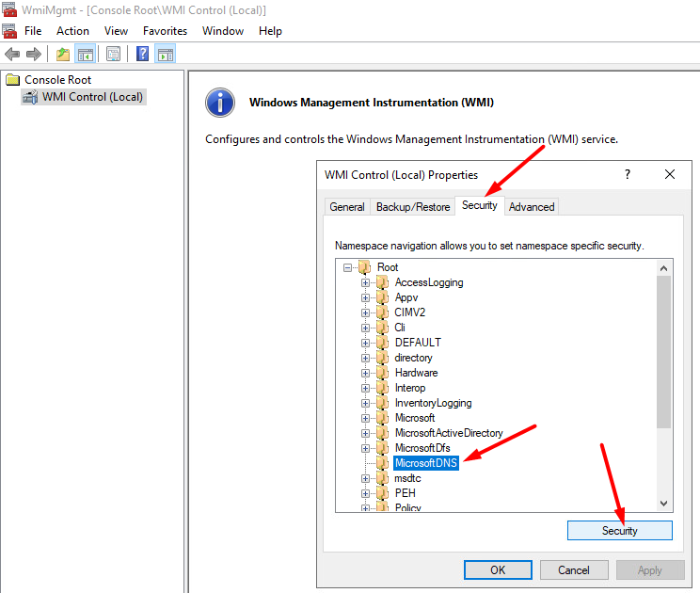
Task: Select the MicrosoftActiveDirectory namespace label
Action: (x=449, y=433)
